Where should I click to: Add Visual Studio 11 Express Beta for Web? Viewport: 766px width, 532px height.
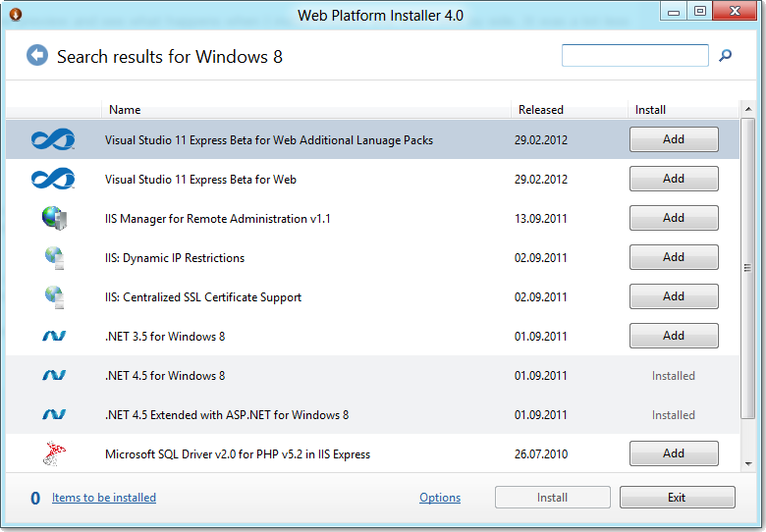point(674,179)
